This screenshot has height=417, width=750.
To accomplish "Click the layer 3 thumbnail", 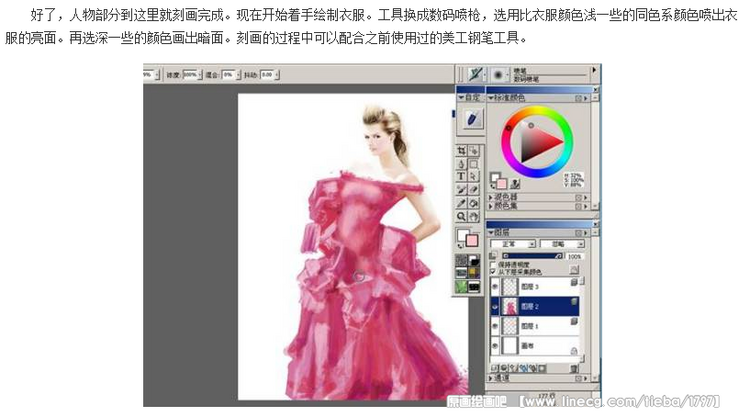I will coord(510,286).
